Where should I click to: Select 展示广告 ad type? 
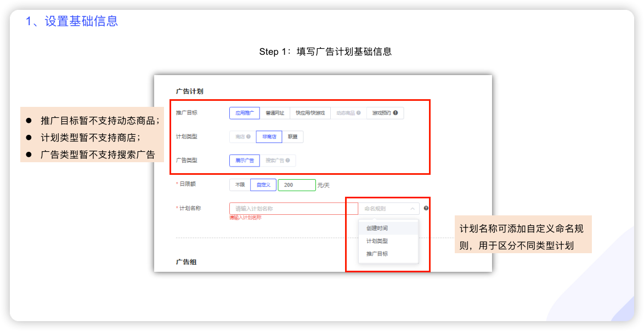coord(244,161)
